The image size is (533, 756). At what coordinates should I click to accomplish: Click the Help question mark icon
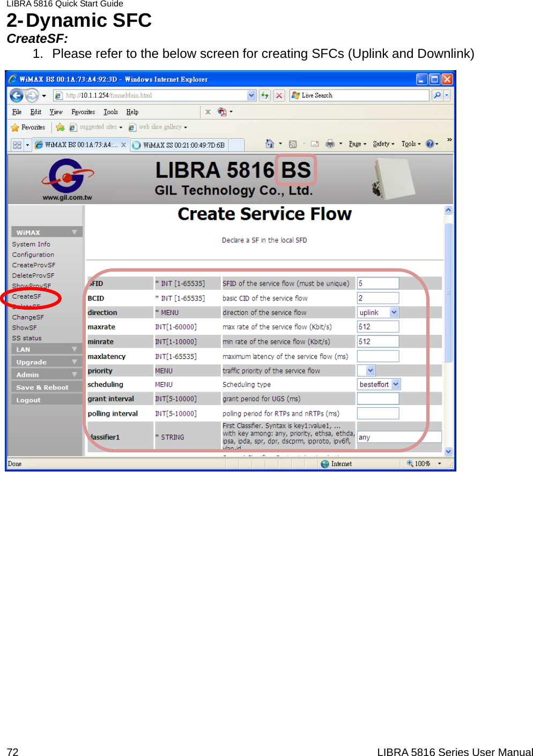[x=430, y=144]
